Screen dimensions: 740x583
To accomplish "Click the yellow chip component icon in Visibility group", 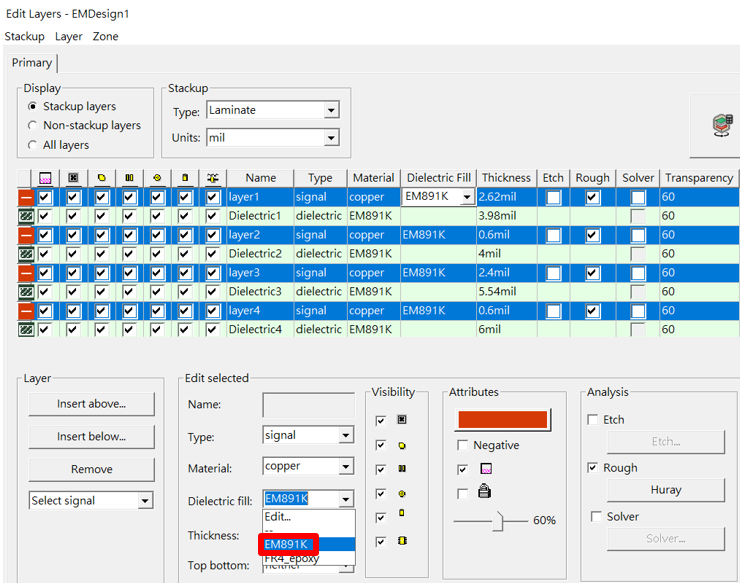I will coord(402,541).
